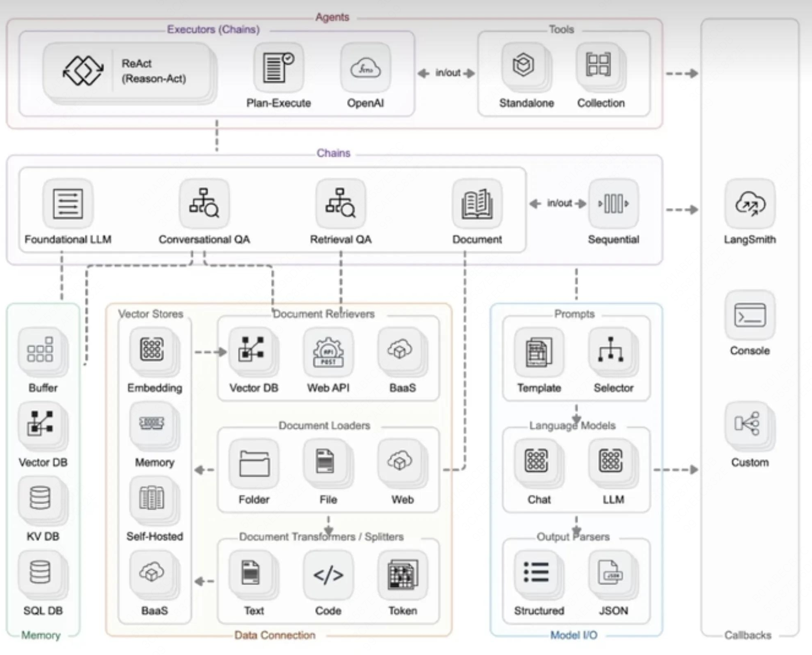Click the Tools group heading

[561, 29]
